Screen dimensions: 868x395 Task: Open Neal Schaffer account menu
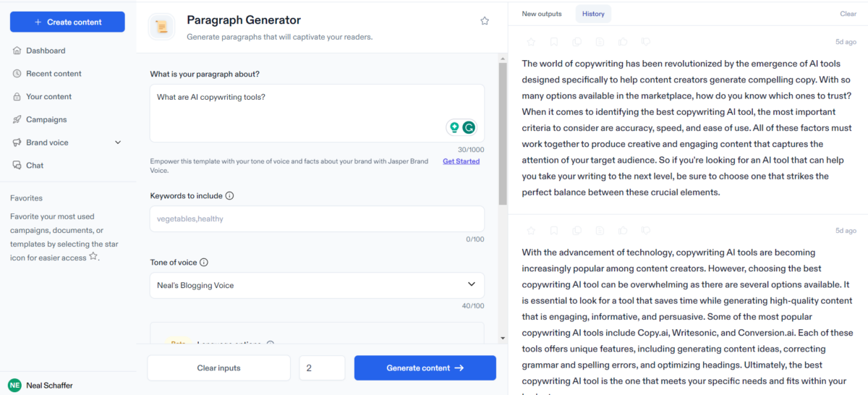coord(49,386)
